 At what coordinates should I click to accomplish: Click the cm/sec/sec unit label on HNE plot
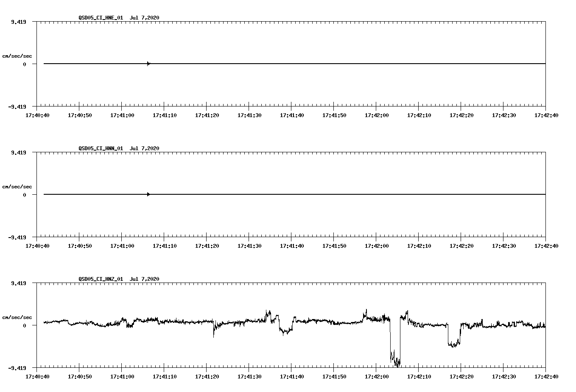(17, 56)
